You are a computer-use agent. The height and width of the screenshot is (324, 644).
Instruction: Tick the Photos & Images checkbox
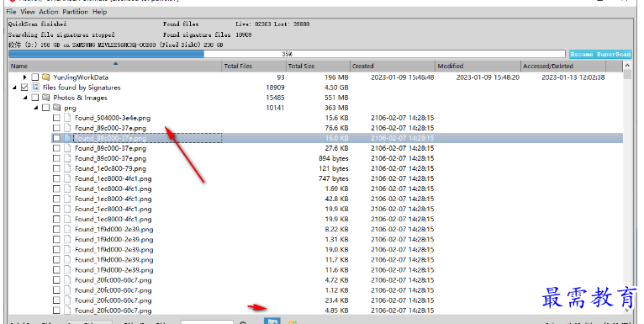pos(35,98)
